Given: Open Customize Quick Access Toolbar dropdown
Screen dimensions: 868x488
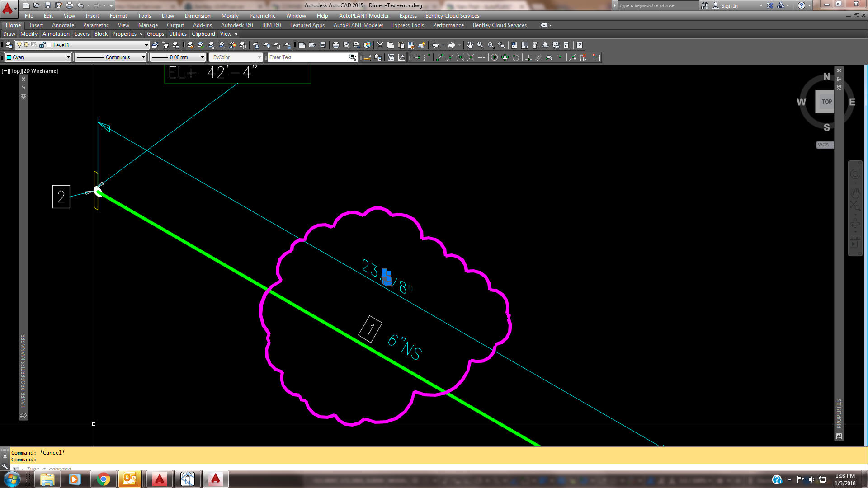Looking at the screenshot, I should pos(111,5).
